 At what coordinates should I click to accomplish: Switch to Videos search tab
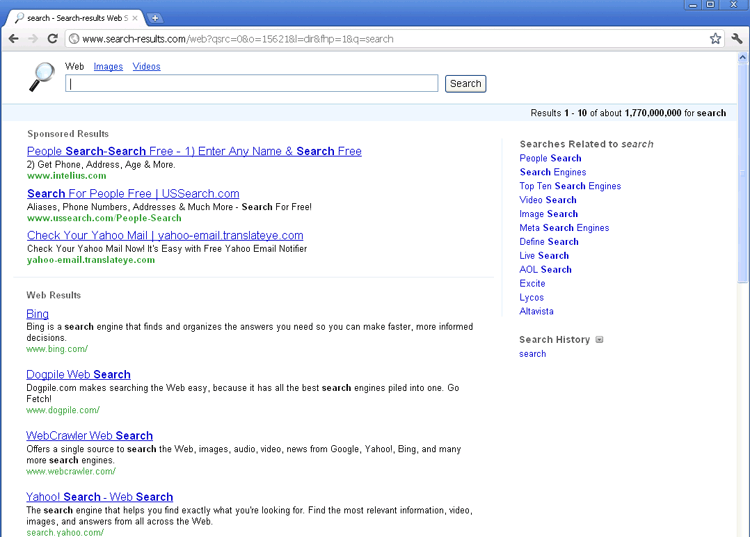(146, 67)
